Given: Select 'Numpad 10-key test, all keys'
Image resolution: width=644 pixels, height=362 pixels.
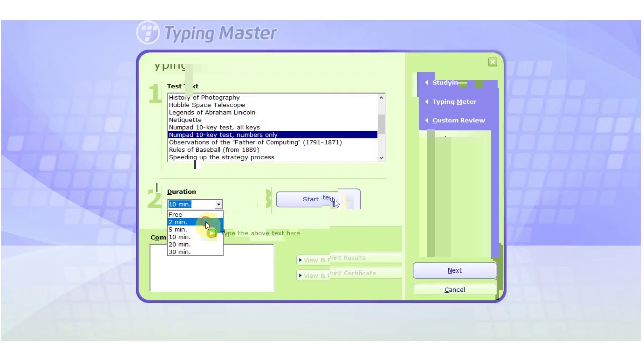Looking at the screenshot, I should [x=272, y=127].
